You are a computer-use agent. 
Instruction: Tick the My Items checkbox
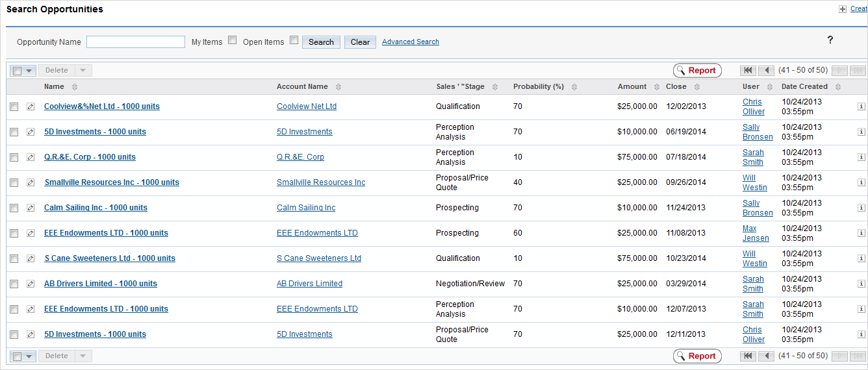[x=232, y=40]
